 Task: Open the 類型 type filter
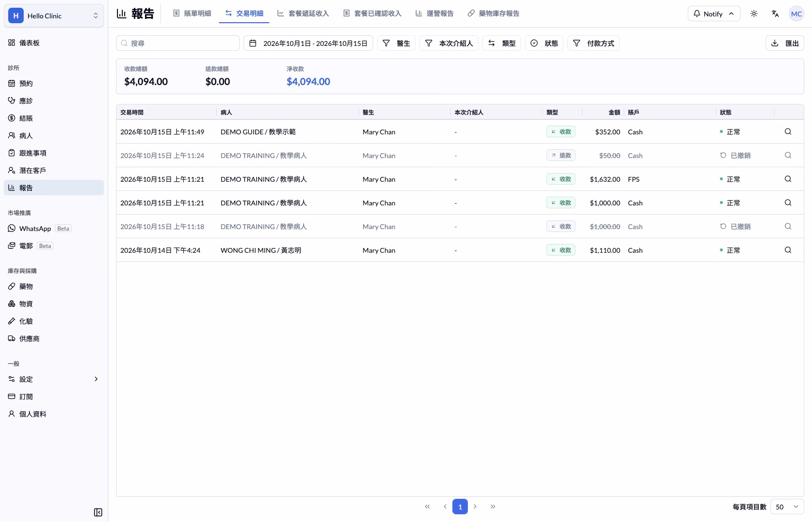tap(502, 43)
